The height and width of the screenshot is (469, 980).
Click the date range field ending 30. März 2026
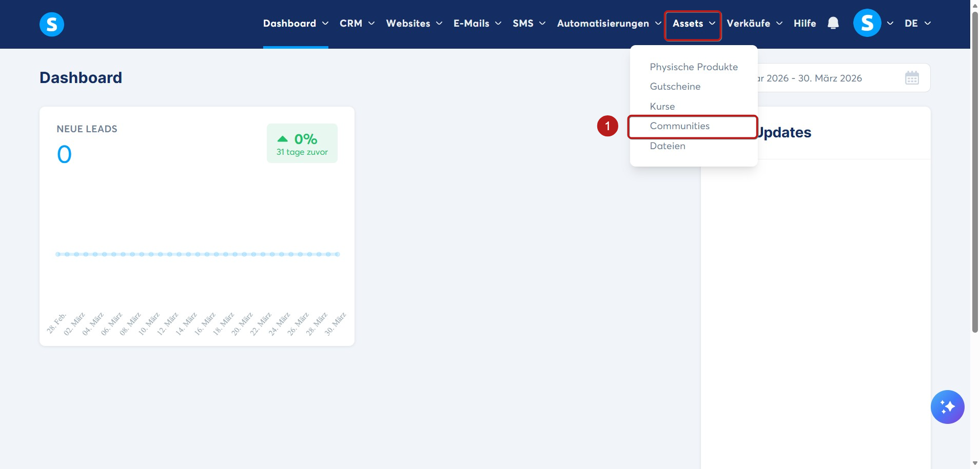(x=844, y=78)
